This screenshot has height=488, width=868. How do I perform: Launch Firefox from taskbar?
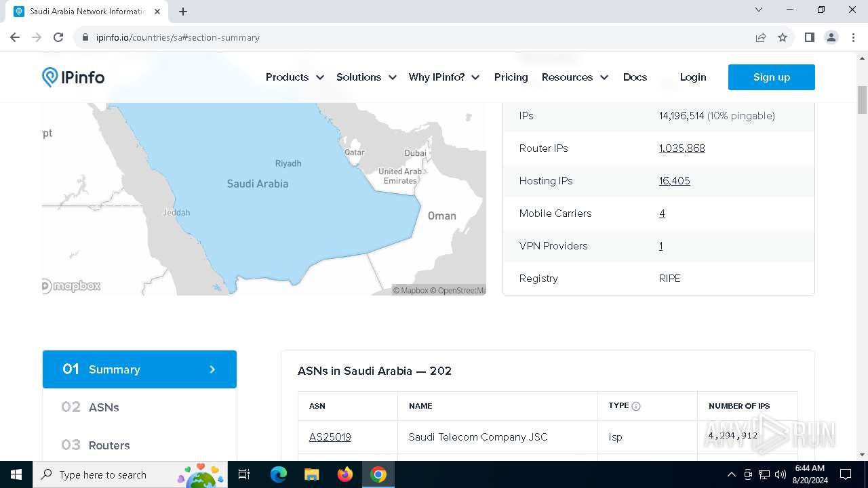345,474
